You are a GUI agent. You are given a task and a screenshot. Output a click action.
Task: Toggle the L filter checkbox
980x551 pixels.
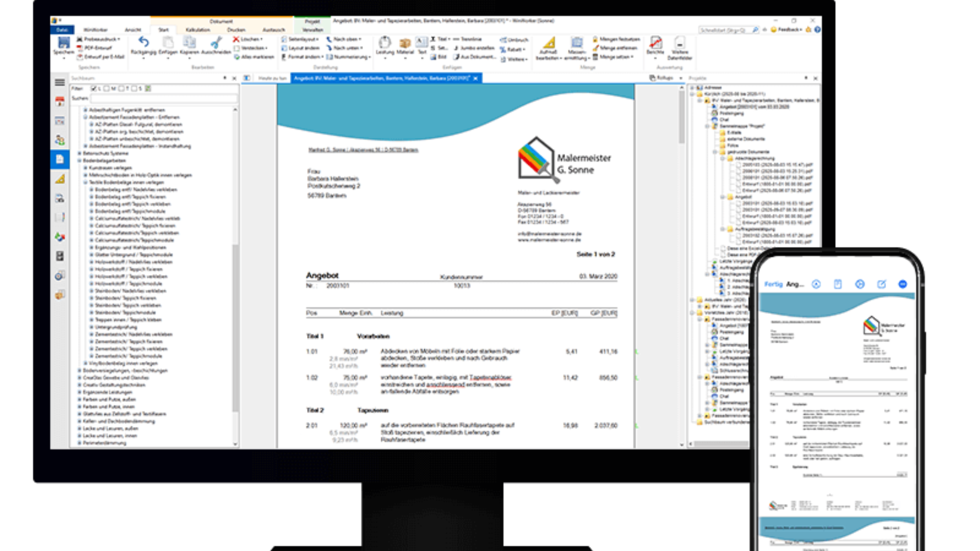pyautogui.click(x=94, y=89)
